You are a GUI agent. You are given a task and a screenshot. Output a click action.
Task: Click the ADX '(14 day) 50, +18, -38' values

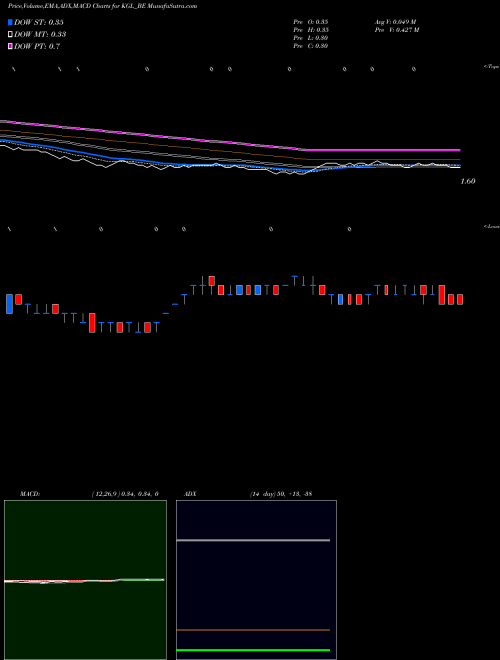tap(280, 494)
